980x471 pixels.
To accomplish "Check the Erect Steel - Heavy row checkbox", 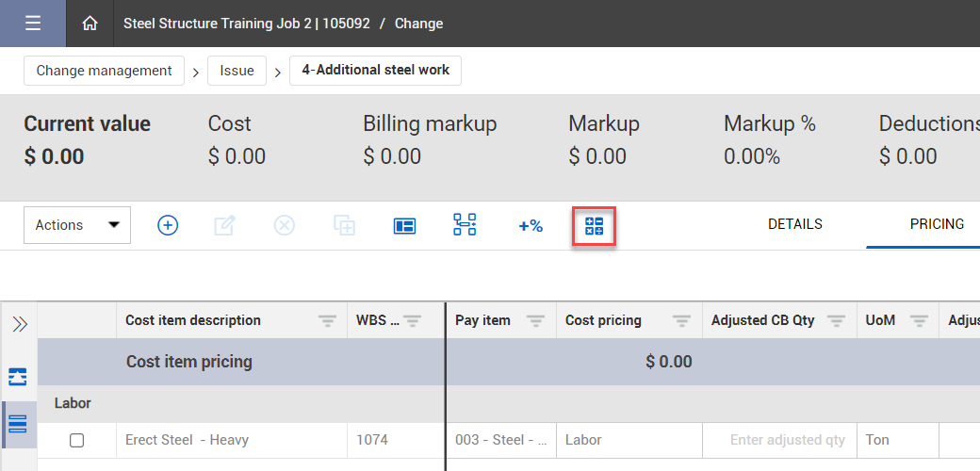I will tap(77, 440).
